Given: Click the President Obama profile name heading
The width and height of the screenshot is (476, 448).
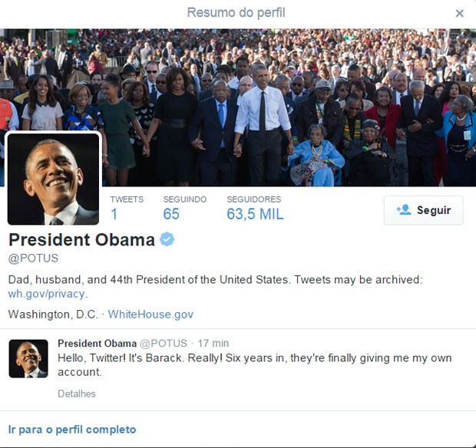Looking at the screenshot, I should coord(81,239).
